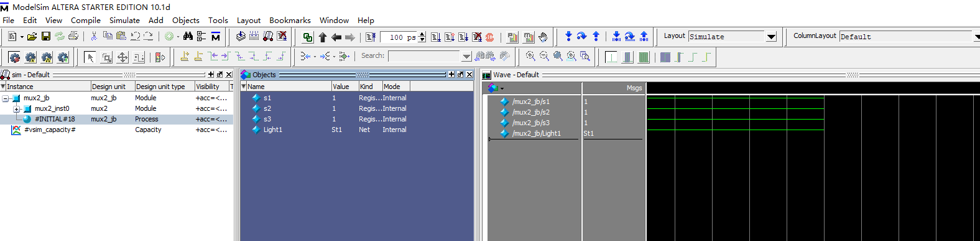This screenshot has height=241, width=980.
Task: Open the Objects menu
Action: tap(186, 20)
